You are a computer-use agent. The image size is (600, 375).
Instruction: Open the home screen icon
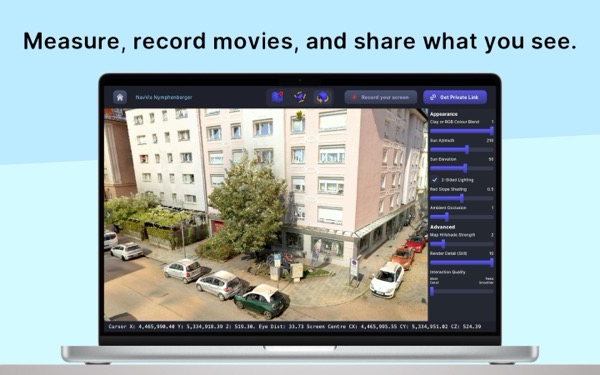(x=120, y=97)
